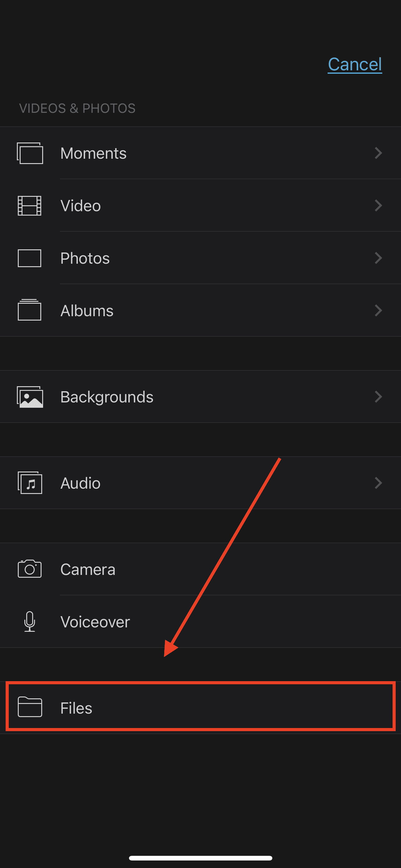Expand Albums with the right chevron
The width and height of the screenshot is (401, 868).
(379, 310)
